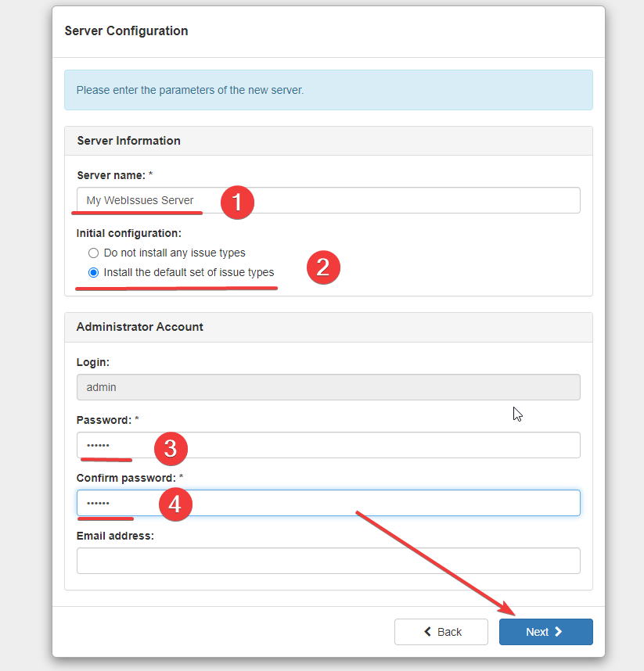Click the 'Do not install any issue types' label text
Screen dimensions: 644x671
174,253
